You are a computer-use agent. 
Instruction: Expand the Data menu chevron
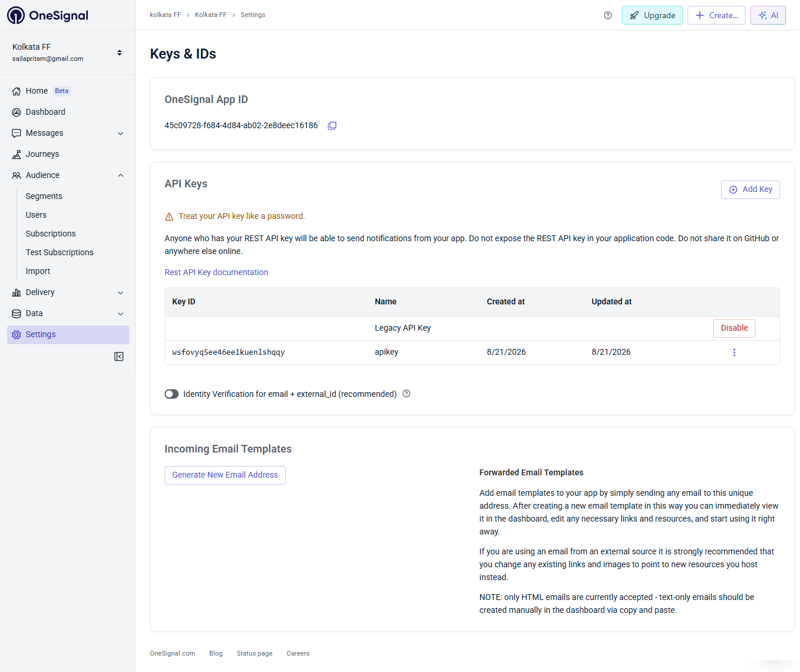tap(121, 314)
